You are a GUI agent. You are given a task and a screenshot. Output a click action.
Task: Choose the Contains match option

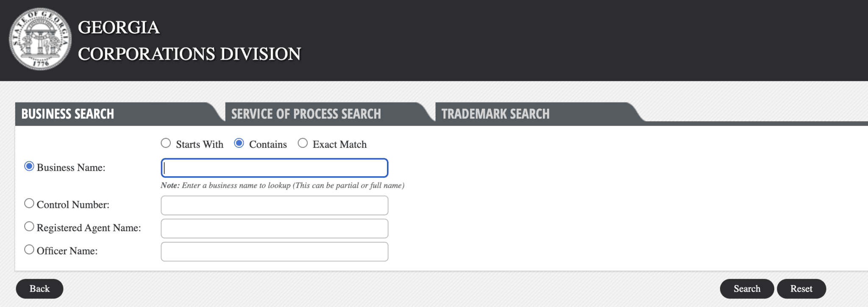[x=239, y=143]
